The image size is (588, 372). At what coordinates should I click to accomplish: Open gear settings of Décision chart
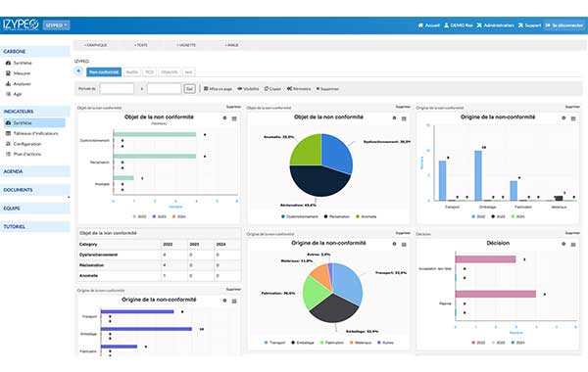coord(563,244)
